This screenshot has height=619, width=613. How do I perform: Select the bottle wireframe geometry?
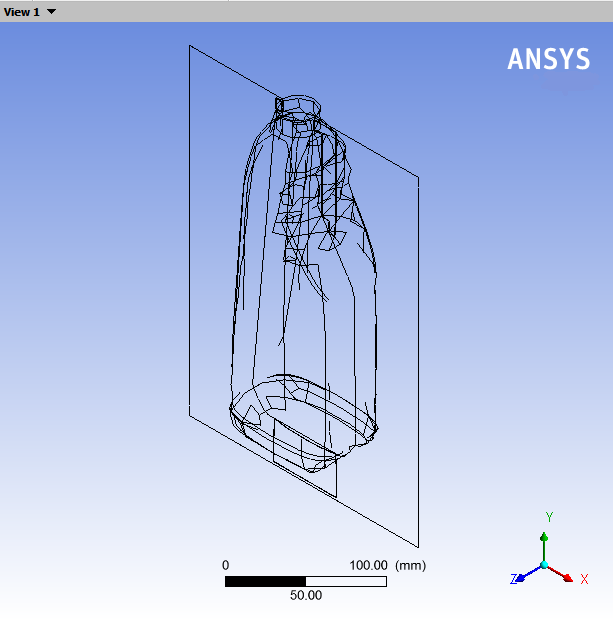304,284
